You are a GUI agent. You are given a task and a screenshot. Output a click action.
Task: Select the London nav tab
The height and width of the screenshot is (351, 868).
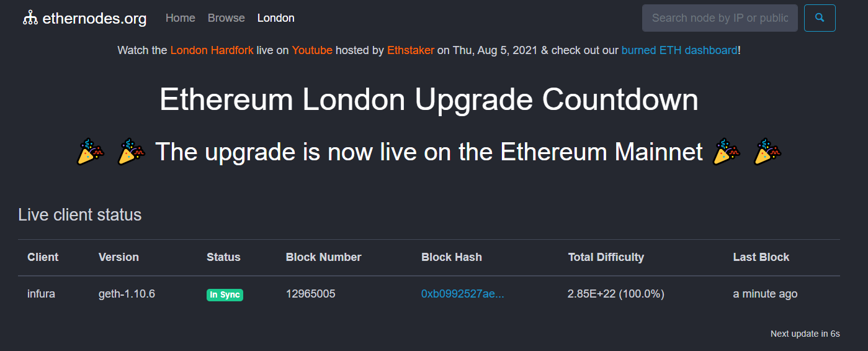(x=276, y=18)
